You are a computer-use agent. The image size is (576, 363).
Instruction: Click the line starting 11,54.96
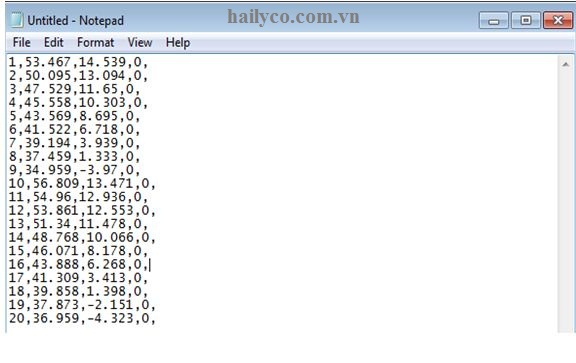click(x=78, y=197)
